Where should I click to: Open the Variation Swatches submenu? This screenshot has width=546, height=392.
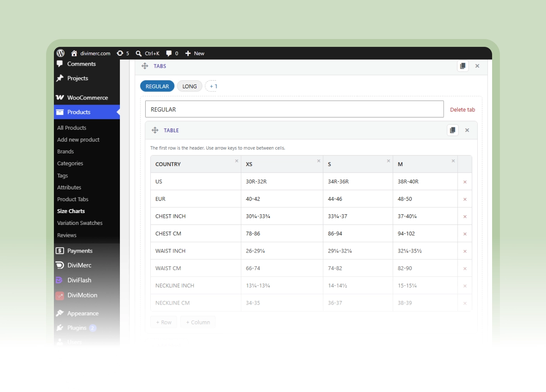(x=80, y=223)
